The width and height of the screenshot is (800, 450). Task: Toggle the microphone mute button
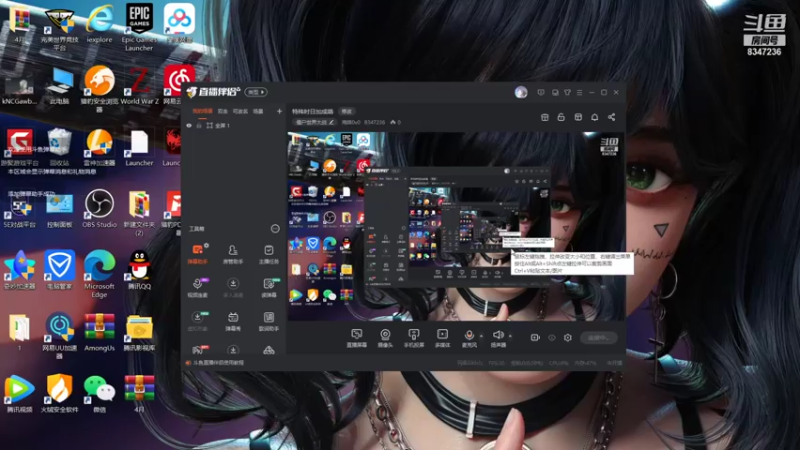click(x=469, y=337)
